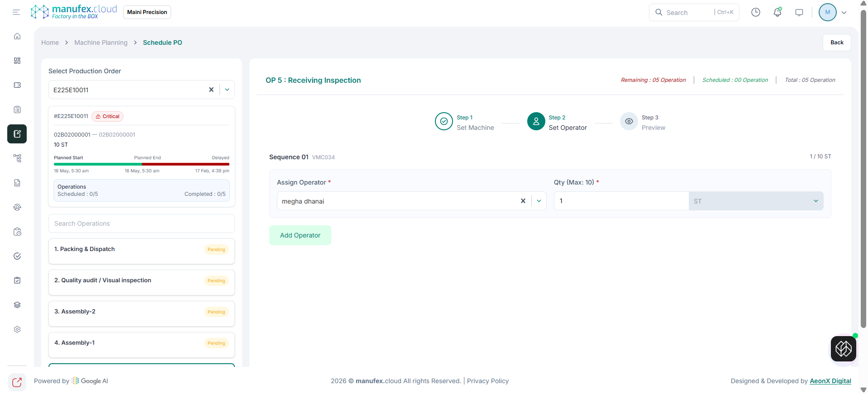The width and height of the screenshot is (868, 394).
Task: Click the Add Operator button
Action: click(300, 235)
